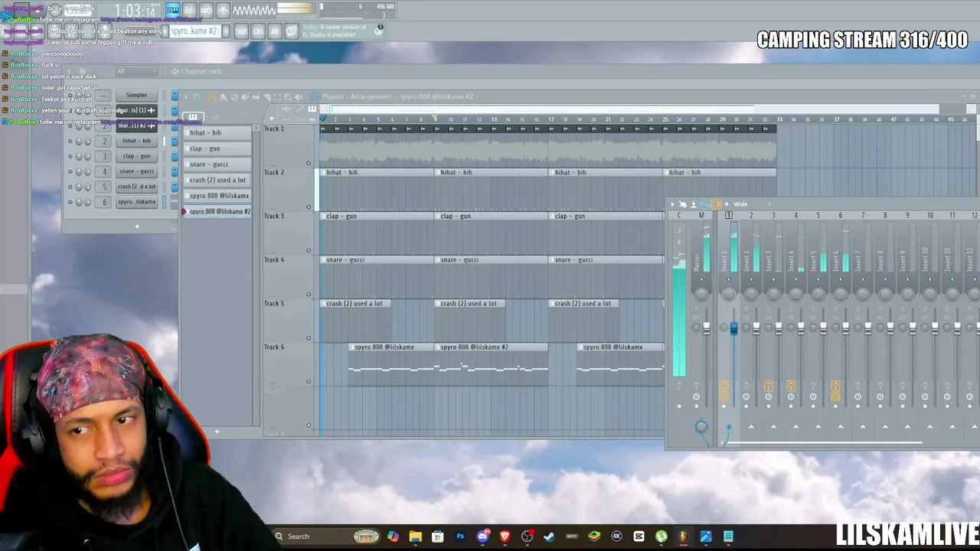
Task: Open Insert 7 send routing arrow
Action: 863,426
